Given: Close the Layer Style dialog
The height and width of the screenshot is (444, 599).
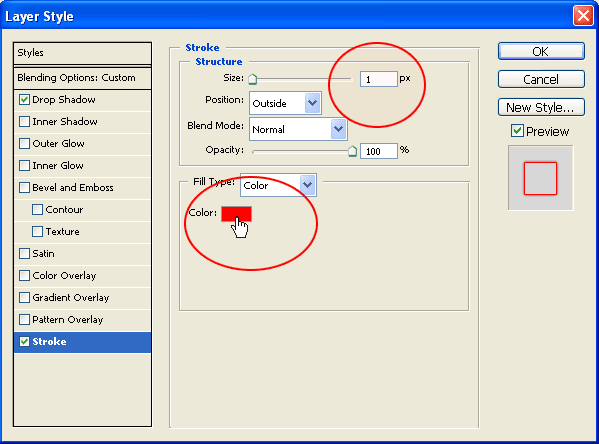Looking at the screenshot, I should [x=583, y=16].
